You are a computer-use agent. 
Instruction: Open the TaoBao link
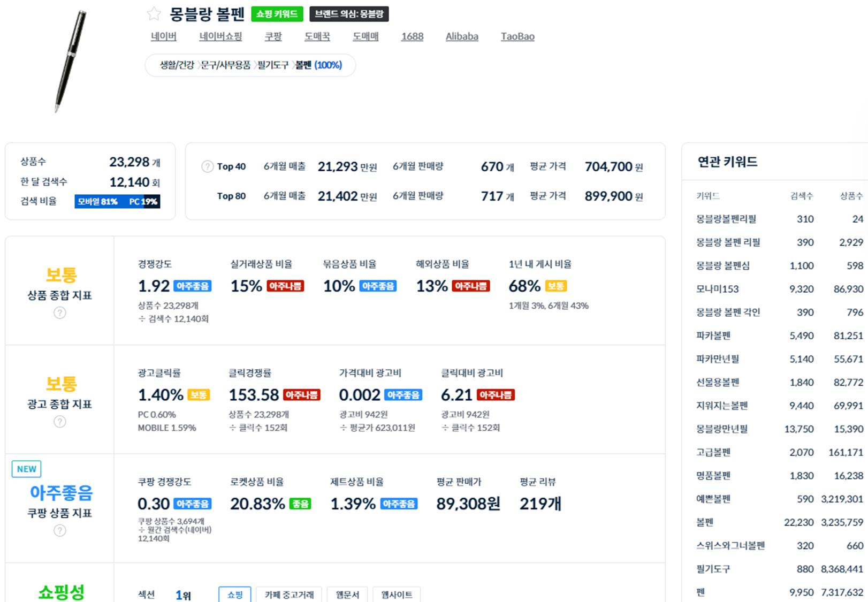517,36
